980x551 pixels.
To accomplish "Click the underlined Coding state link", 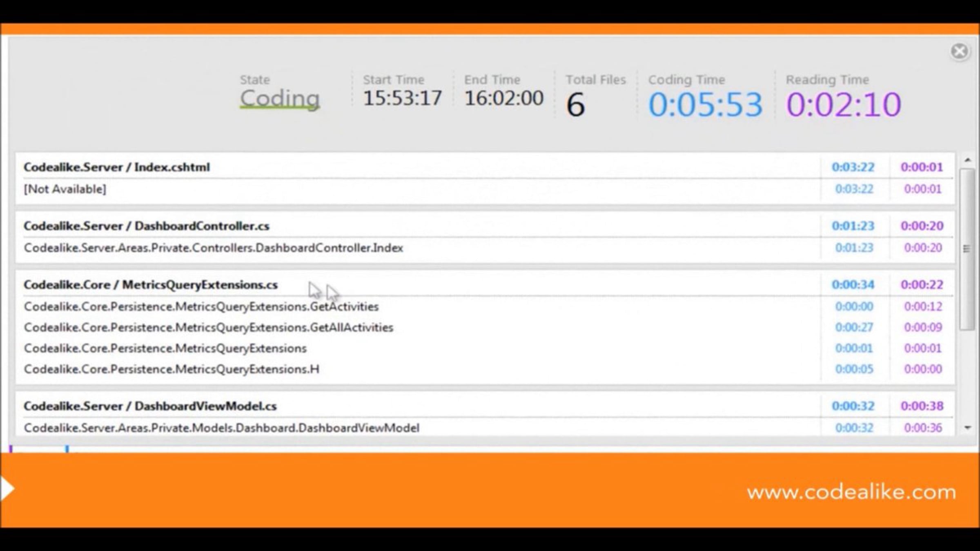I will tap(280, 98).
